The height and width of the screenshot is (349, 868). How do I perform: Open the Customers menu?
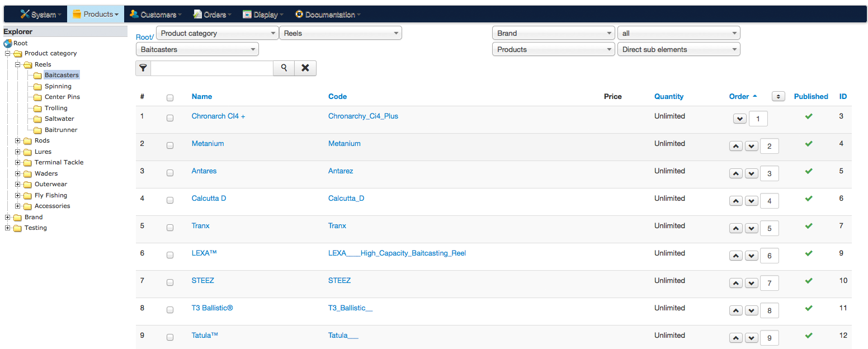pos(156,15)
